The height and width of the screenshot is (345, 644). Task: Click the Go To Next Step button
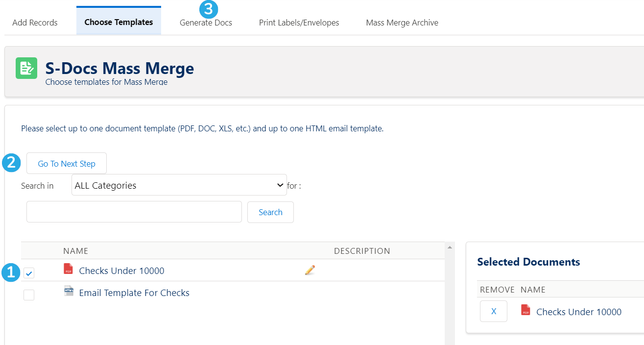click(x=67, y=164)
